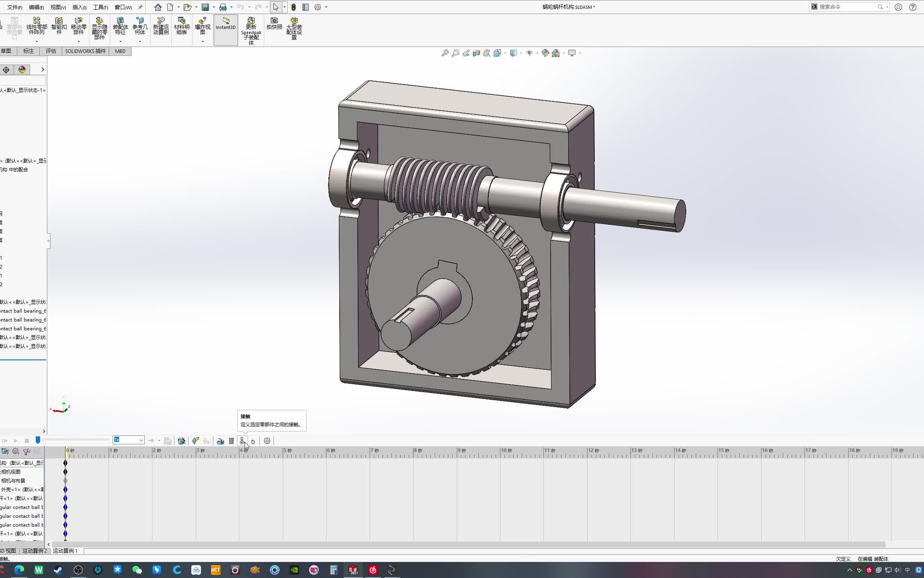The width and height of the screenshot is (924, 578).
Task: Click the Gravity icon in motion toolbar
Action: pos(253,441)
